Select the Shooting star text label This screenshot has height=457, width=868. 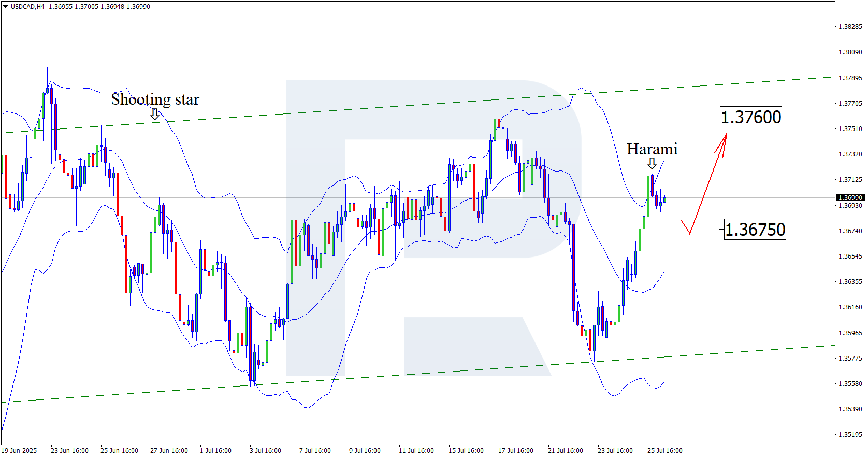coord(155,99)
